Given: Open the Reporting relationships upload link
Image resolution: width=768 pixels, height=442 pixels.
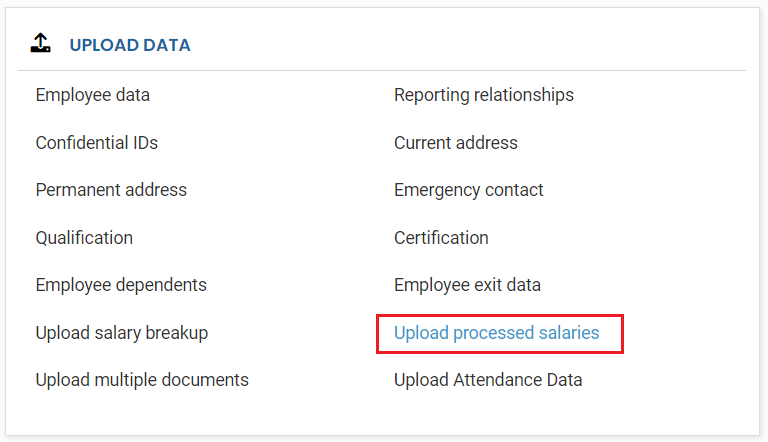Looking at the screenshot, I should (x=484, y=95).
